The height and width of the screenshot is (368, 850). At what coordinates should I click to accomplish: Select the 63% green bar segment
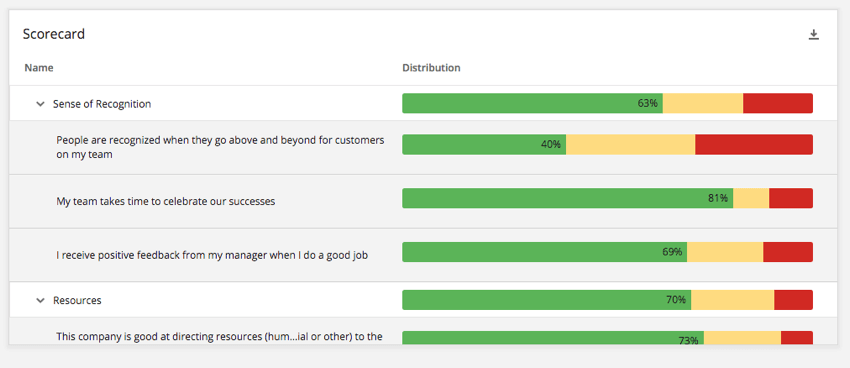tap(532, 104)
